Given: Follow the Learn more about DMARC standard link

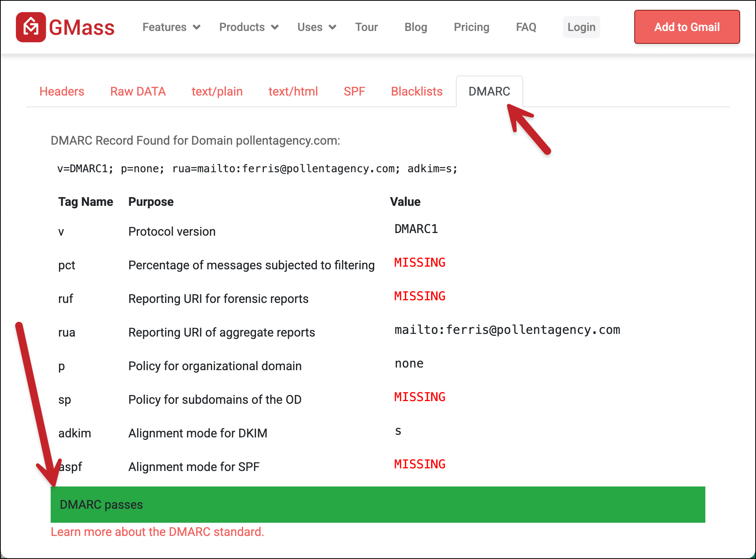Looking at the screenshot, I should (157, 532).
